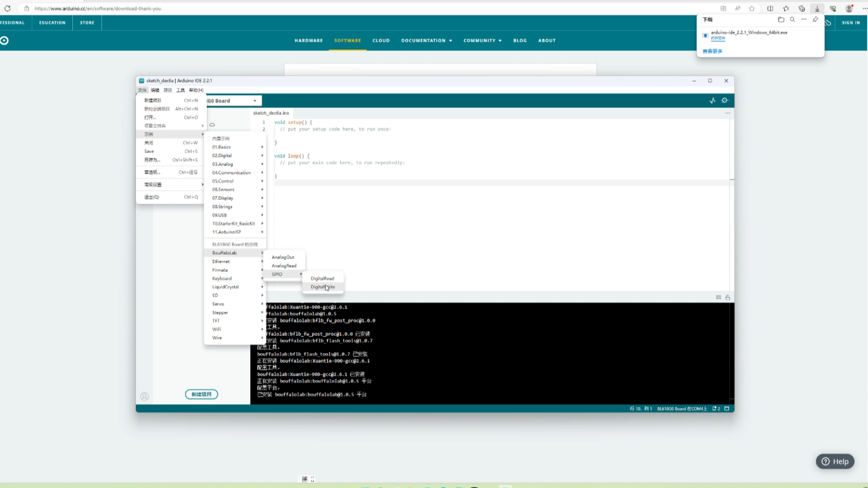
Task: Click the EDUCATION link in top bar
Action: click(52, 23)
